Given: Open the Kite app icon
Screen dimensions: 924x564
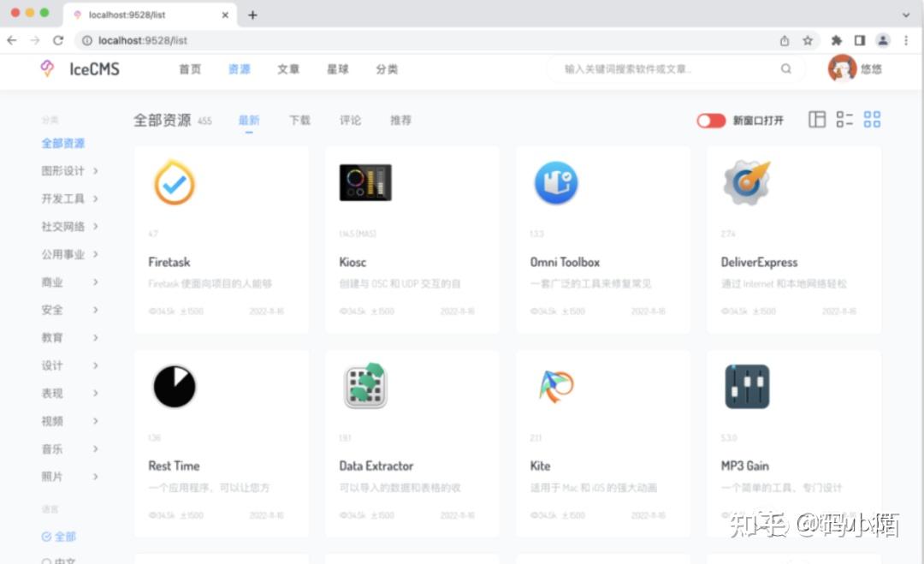Looking at the screenshot, I should pyautogui.click(x=556, y=387).
